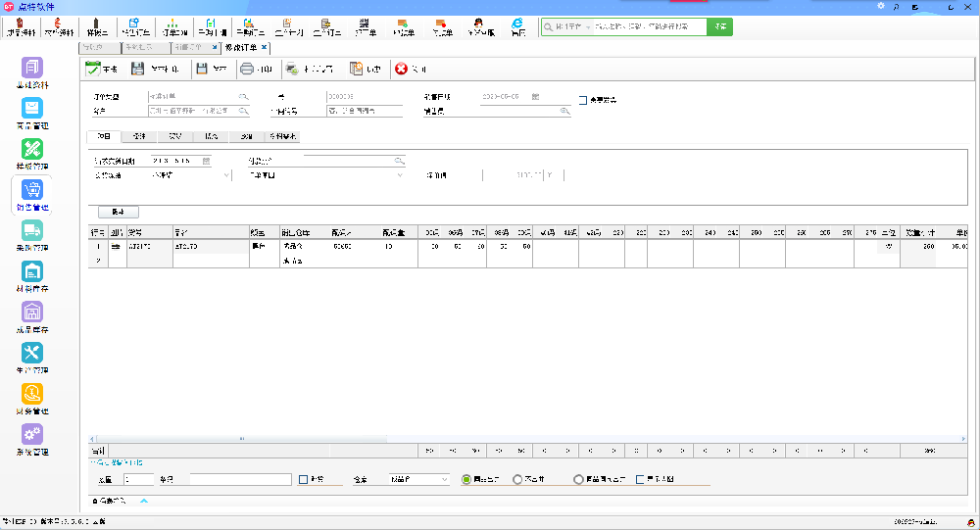Open QQ penguin customer service in top toolbar
Screen dimensions: 980x530
pos(479,26)
